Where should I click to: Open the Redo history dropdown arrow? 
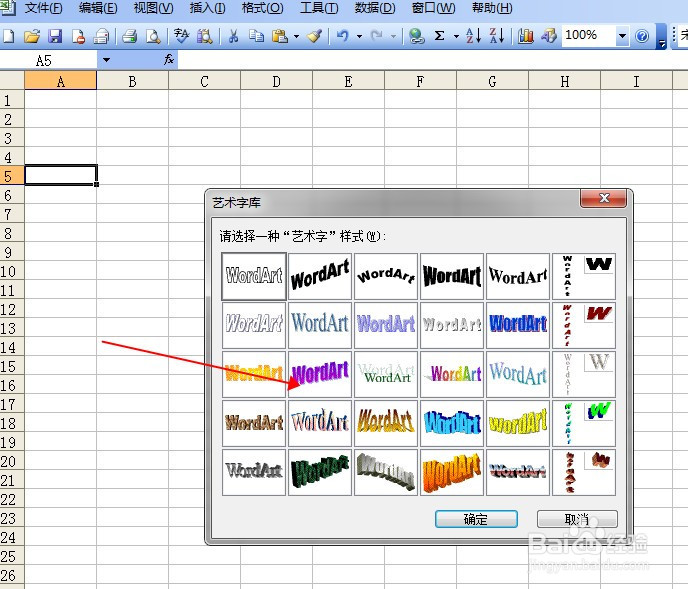394,36
